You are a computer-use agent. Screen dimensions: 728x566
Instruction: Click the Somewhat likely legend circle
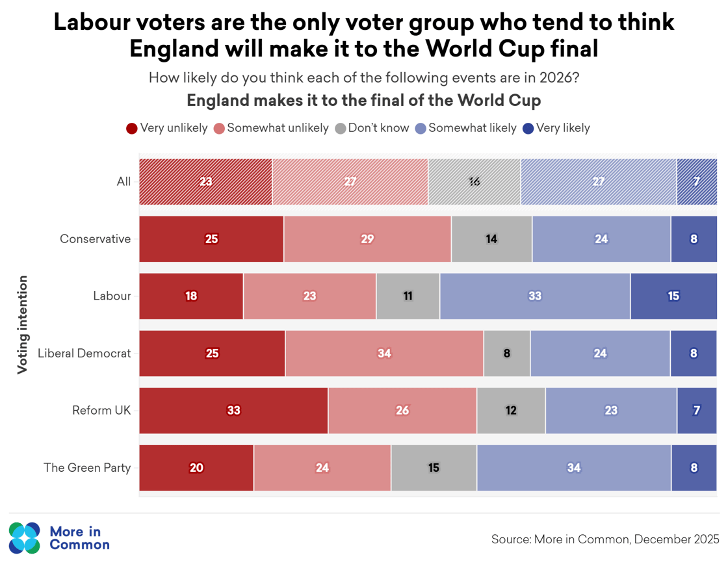[421, 129]
